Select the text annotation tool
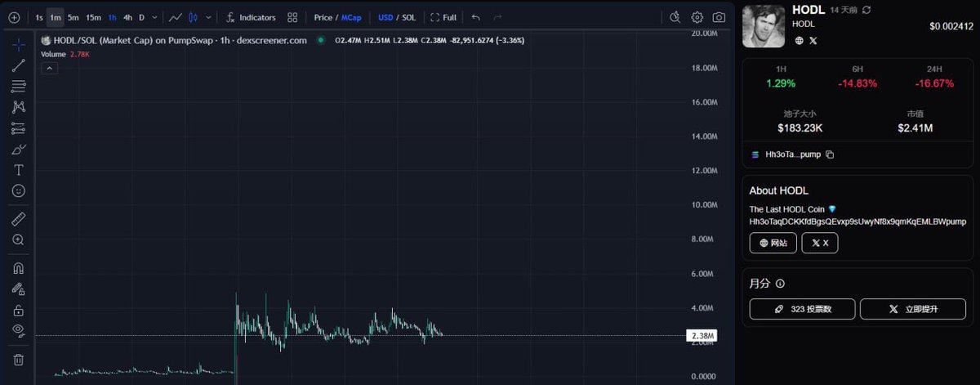 18,170
